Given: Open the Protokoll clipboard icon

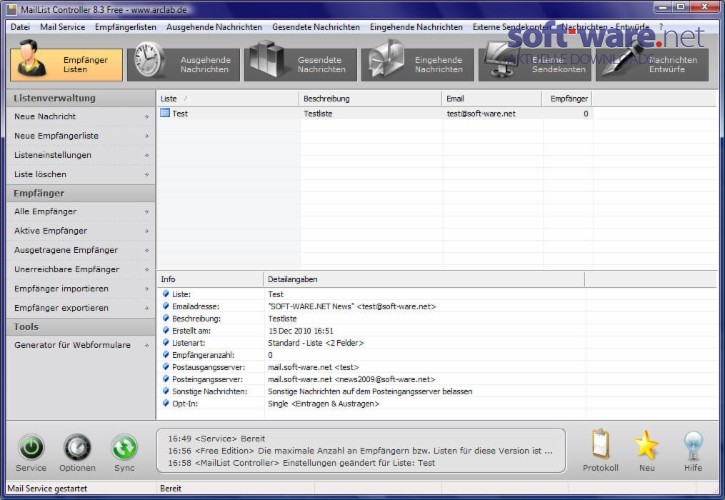Looking at the screenshot, I should click(x=600, y=444).
